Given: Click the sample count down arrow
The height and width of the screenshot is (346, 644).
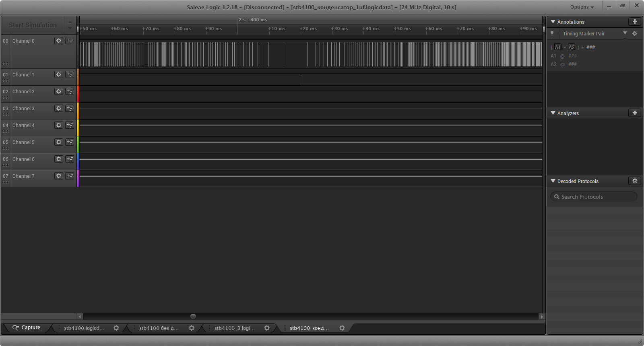Looking at the screenshot, I should click(70, 29).
